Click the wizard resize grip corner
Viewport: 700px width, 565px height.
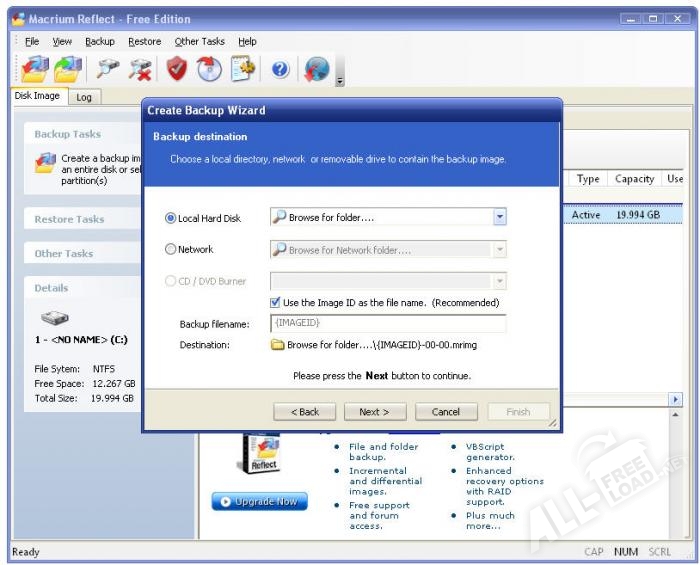pos(553,423)
